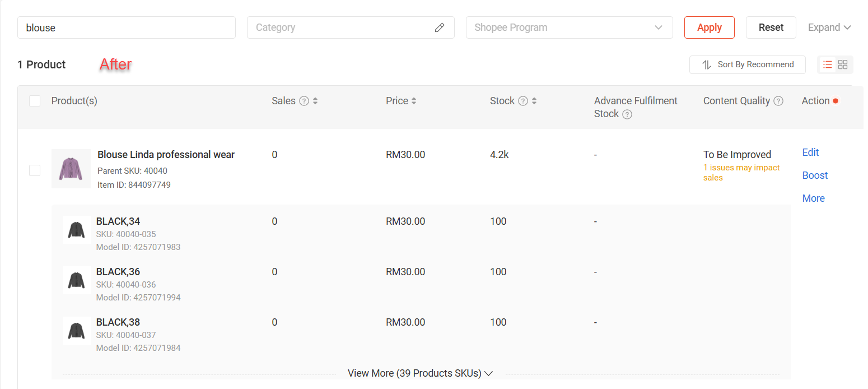Open the Sort By Recommend menu
868x389 pixels.
click(747, 64)
